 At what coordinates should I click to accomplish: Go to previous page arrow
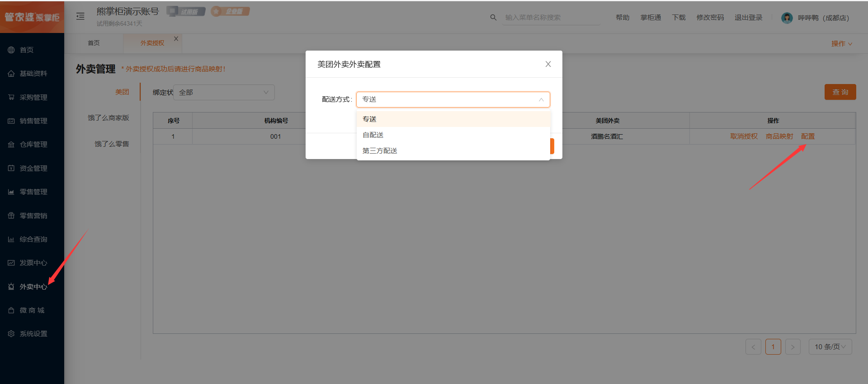pos(753,347)
